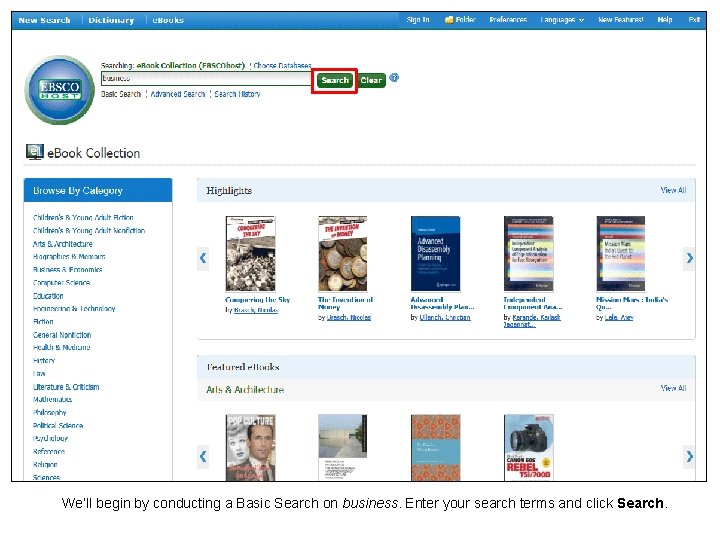This screenshot has height=540, width=720.
Task: Switch to Basic Search
Action: 121,94
